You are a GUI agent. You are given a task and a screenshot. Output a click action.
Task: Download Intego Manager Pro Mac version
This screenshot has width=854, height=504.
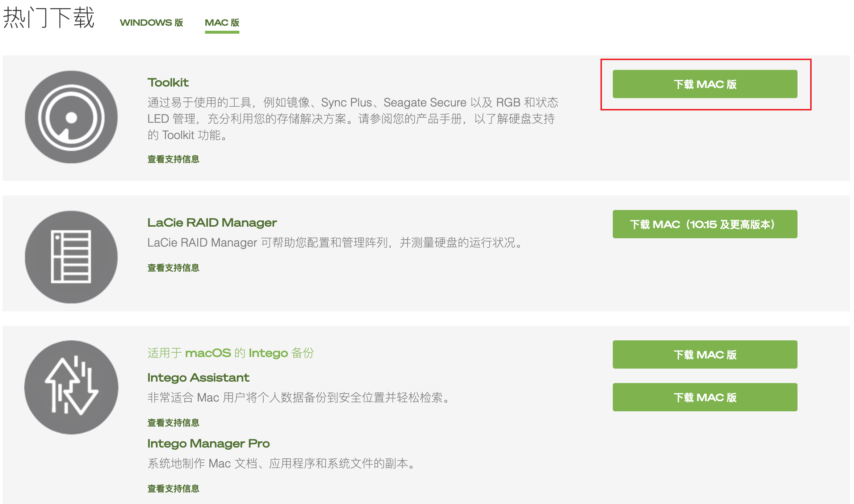(704, 397)
